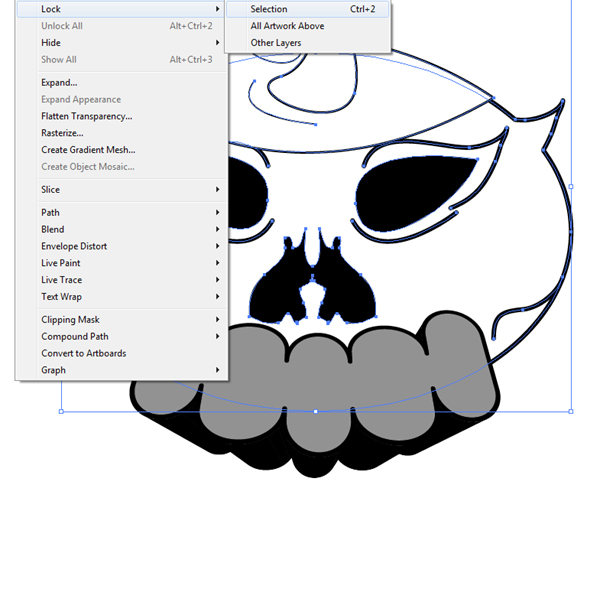Open the Hide submenu
This screenshot has height=615, width=600.
click(122, 43)
